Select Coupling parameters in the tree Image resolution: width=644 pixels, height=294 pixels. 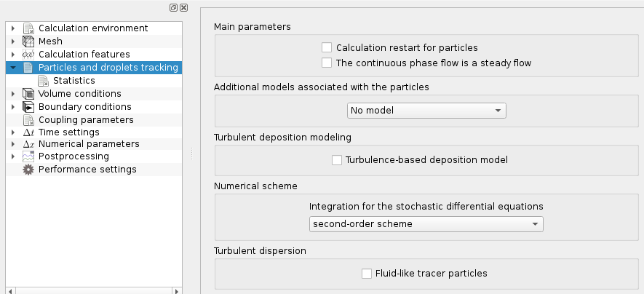point(86,120)
